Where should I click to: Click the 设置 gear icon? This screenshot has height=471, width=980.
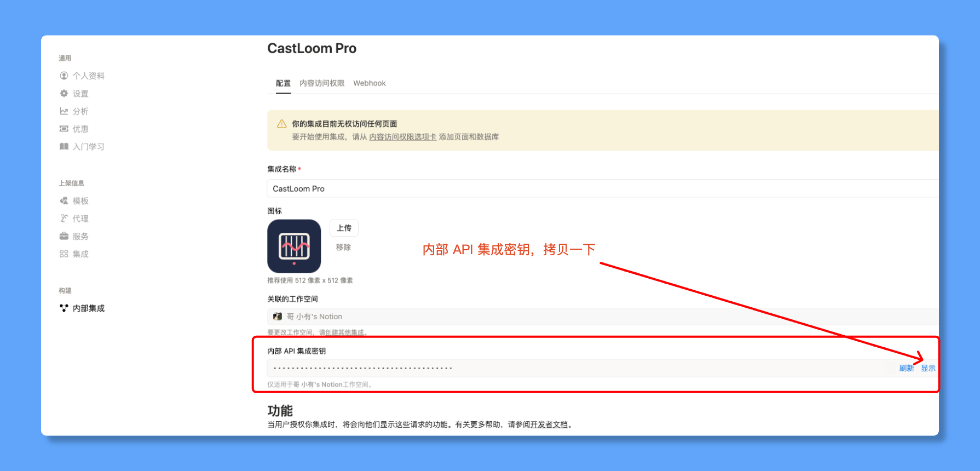pos(64,94)
